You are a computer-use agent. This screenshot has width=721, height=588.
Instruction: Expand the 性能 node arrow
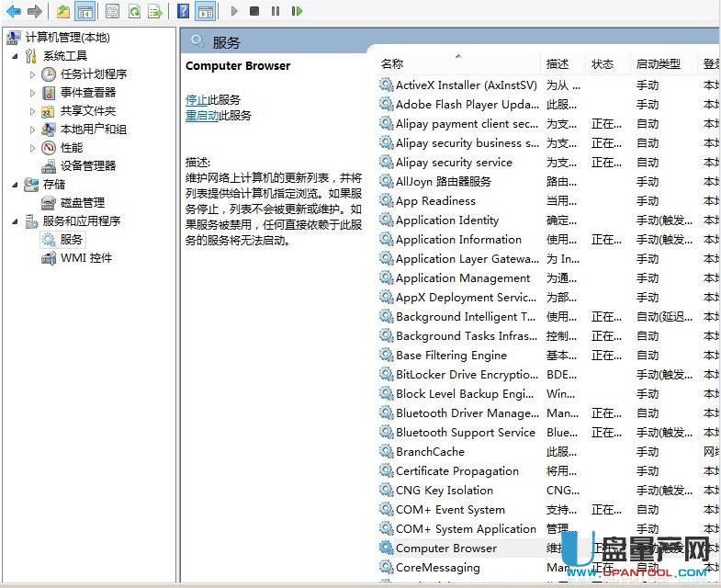32,148
